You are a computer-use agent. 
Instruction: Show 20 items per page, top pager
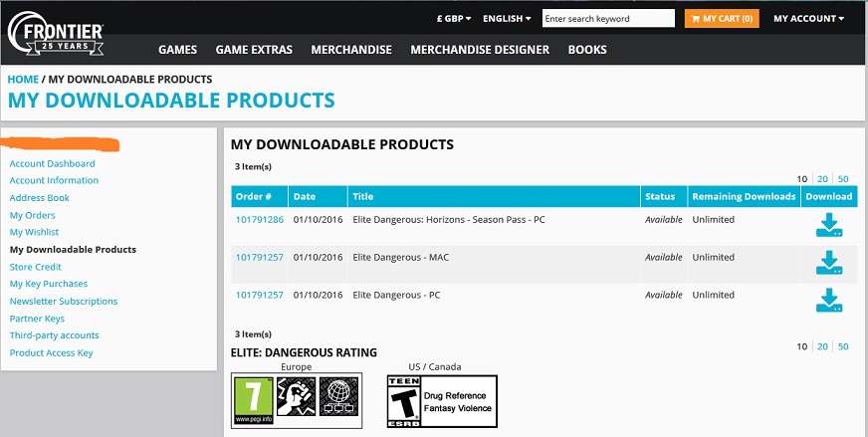[x=822, y=179]
